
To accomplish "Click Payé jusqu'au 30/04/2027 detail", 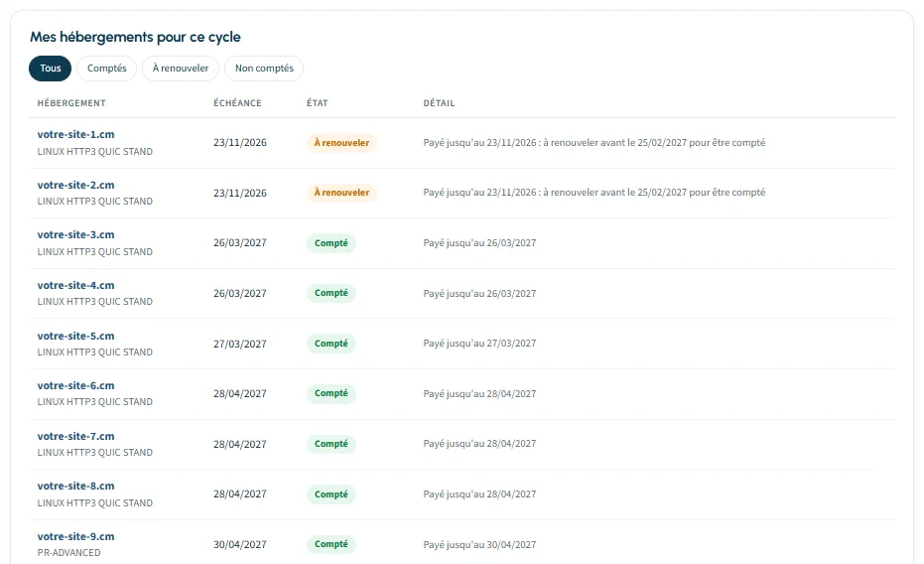I will tap(479, 544).
